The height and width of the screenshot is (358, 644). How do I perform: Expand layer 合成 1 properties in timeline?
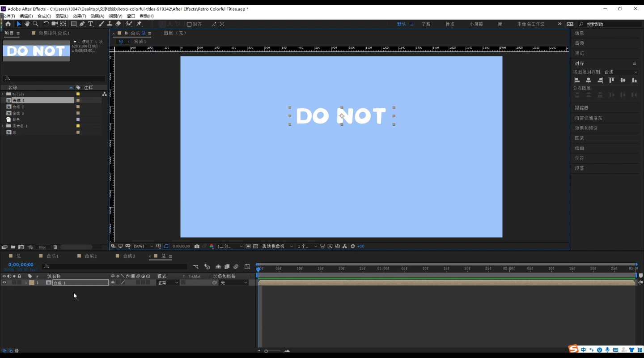coord(26,283)
